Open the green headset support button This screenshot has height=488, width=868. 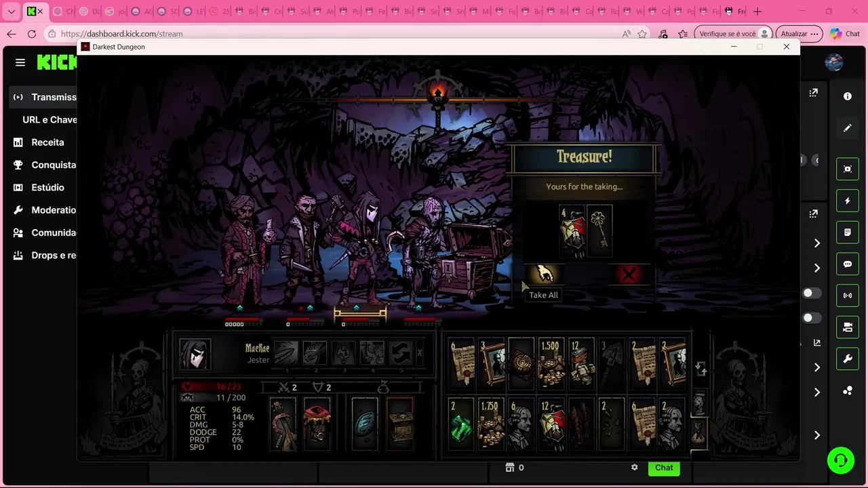click(x=841, y=460)
